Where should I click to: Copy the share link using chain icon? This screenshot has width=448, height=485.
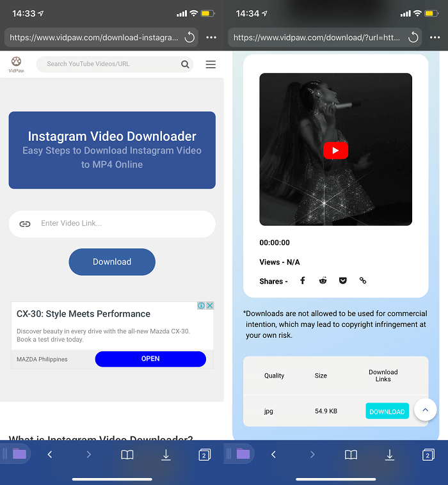coord(363,281)
